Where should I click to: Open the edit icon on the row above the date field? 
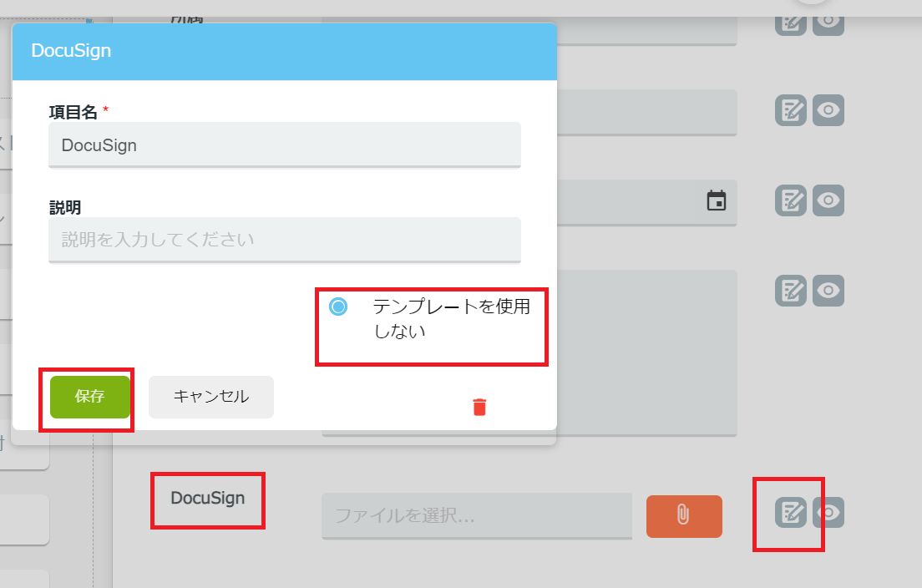tap(790, 110)
